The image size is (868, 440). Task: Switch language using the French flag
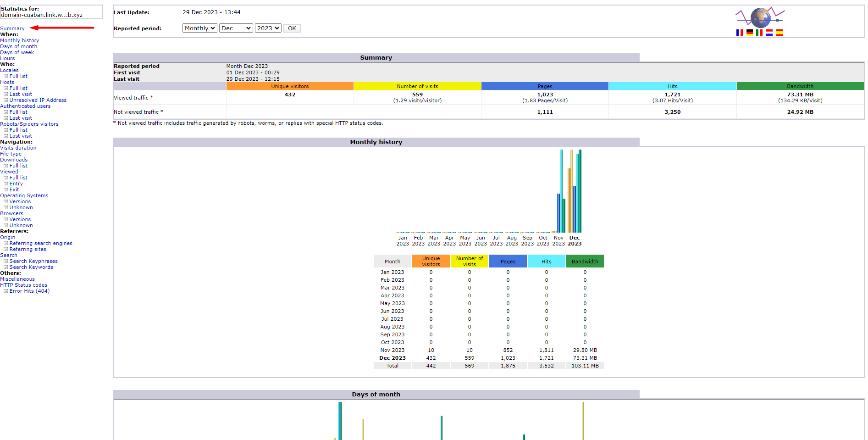point(739,33)
